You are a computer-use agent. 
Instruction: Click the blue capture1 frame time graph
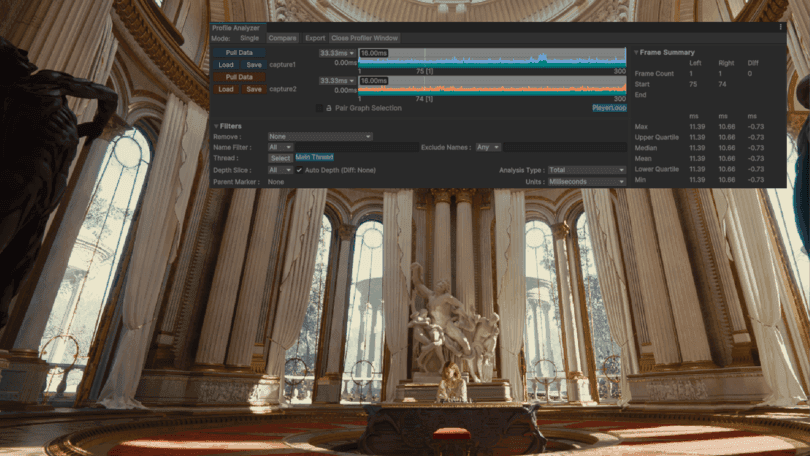[492, 58]
